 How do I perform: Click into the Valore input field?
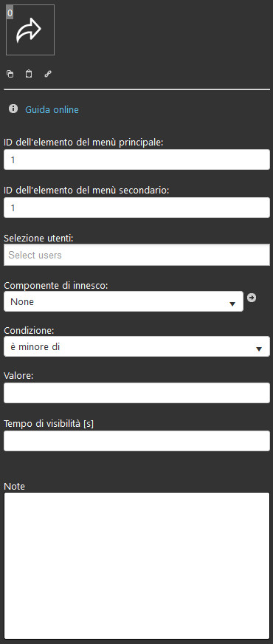[136, 393]
